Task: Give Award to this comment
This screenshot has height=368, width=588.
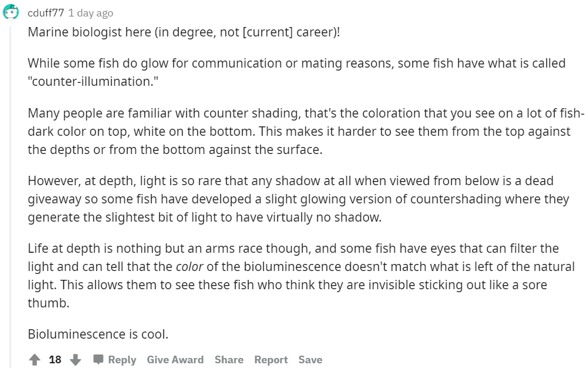Action: pos(175,359)
